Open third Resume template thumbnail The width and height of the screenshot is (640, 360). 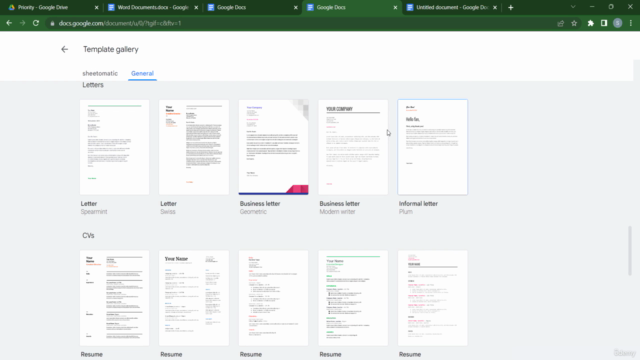[273, 298]
